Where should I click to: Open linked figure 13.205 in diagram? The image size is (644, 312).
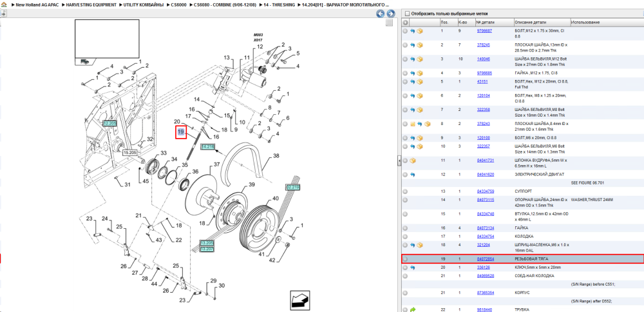[x=207, y=243]
